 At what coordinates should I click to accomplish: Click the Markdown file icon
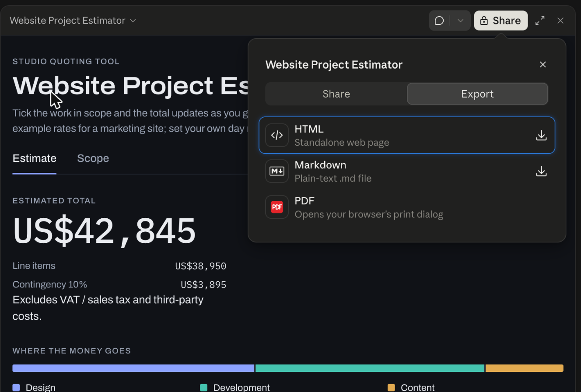tap(277, 171)
